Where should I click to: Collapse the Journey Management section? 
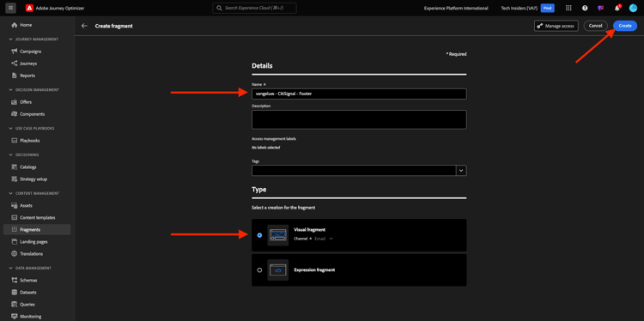(x=10, y=39)
